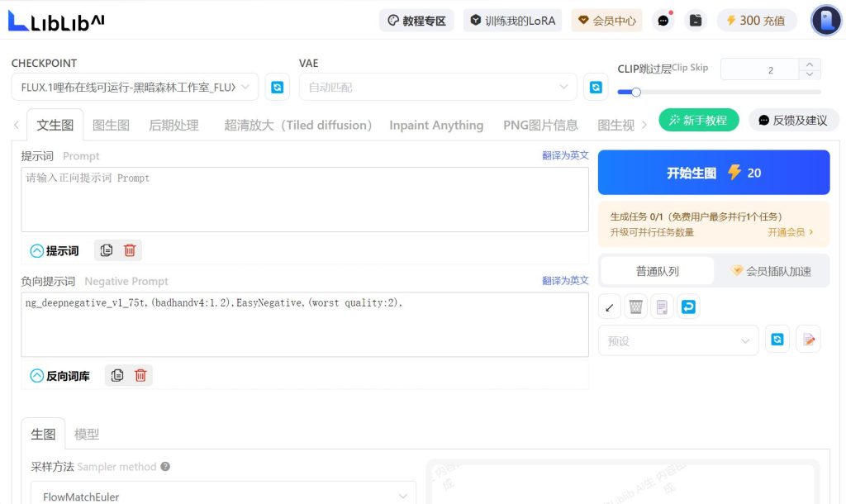Refresh the preset list
This screenshot has width=846, height=504.
777,340
